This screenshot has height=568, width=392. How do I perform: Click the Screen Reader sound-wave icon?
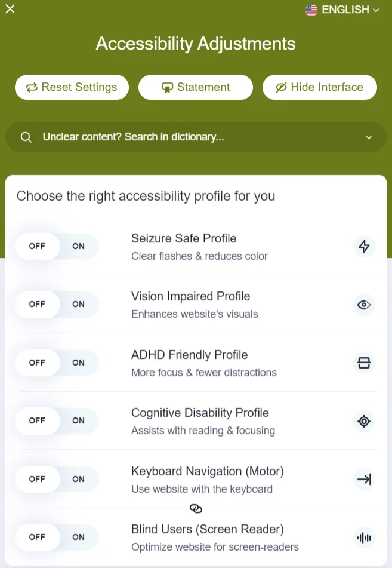pos(364,538)
